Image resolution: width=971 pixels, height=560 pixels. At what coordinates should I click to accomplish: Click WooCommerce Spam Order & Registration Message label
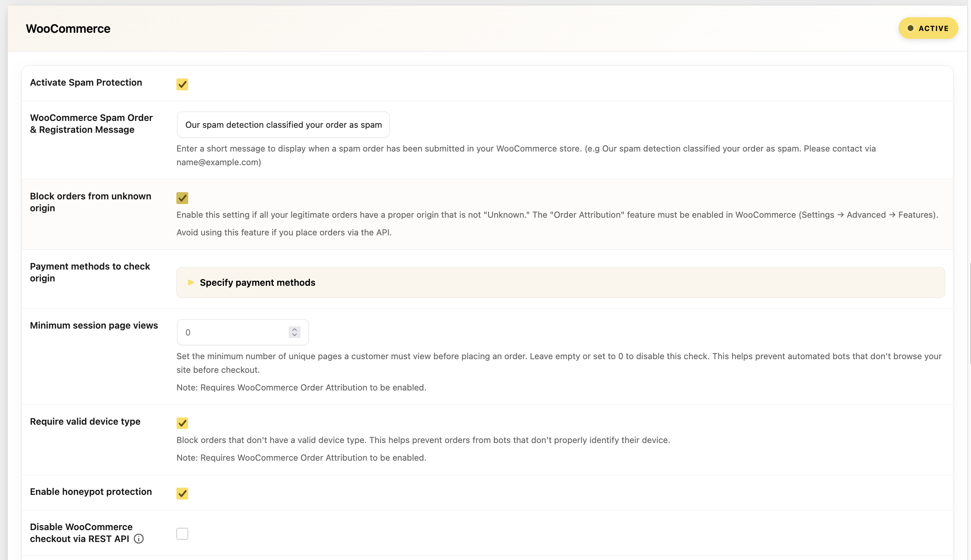point(91,123)
